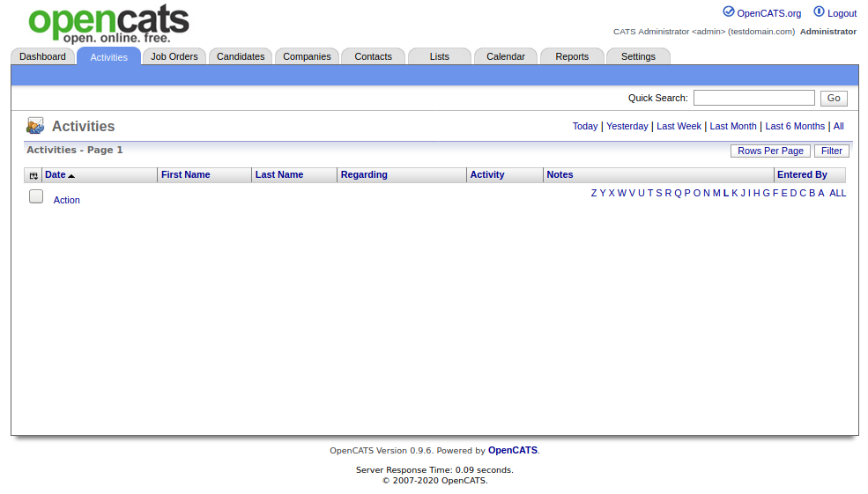Toggle the select-all checkbox beside Action

click(36, 197)
